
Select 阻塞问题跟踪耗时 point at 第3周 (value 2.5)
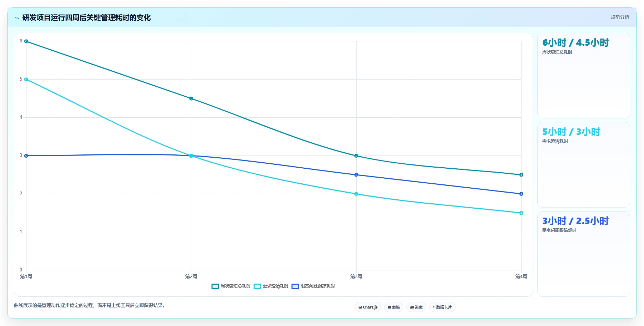(356, 175)
